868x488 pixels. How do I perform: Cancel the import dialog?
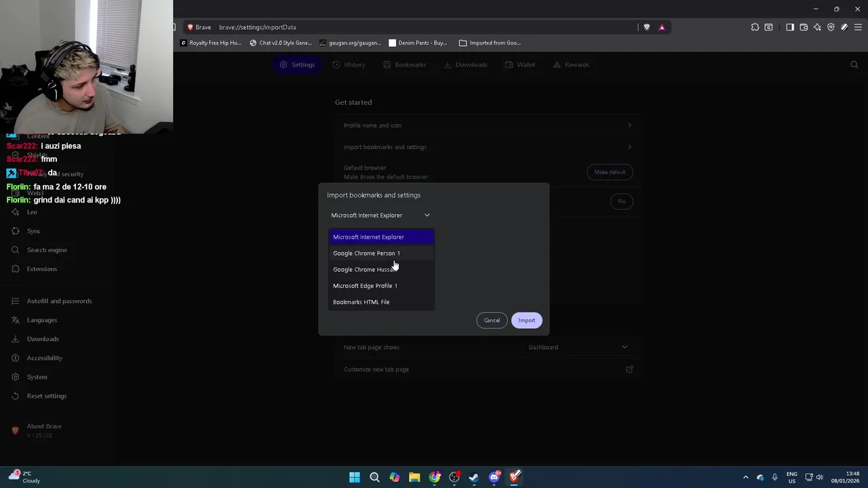492,321
